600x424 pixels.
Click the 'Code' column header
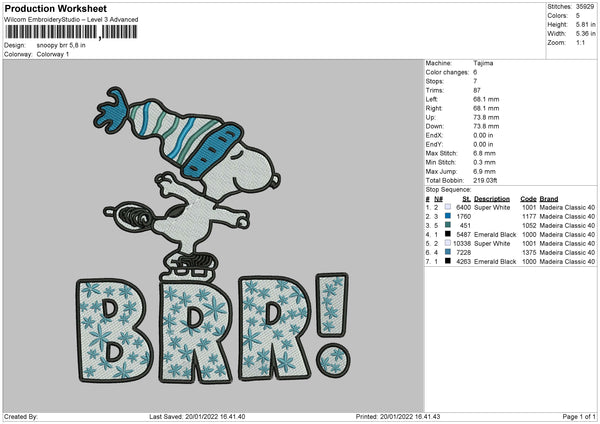[x=528, y=199]
